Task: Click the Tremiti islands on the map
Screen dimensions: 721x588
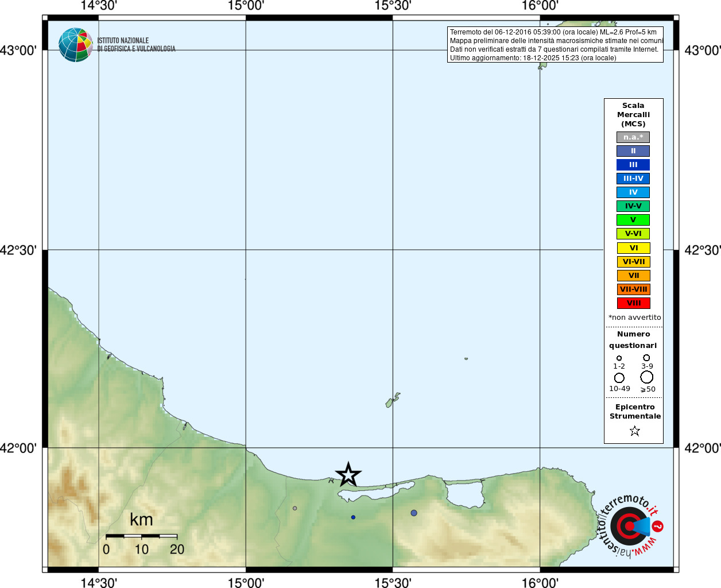Action: (x=392, y=400)
